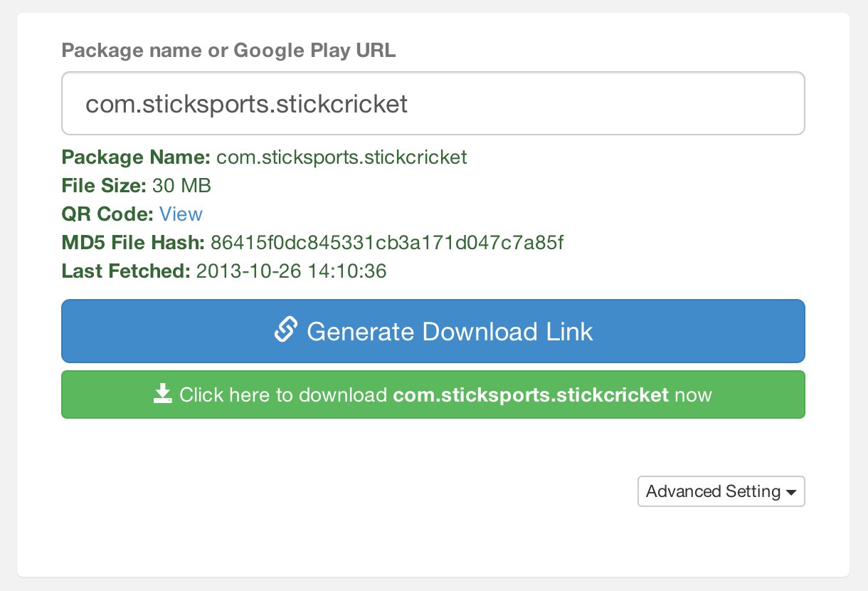Click the chain link icon on blue button

285,330
